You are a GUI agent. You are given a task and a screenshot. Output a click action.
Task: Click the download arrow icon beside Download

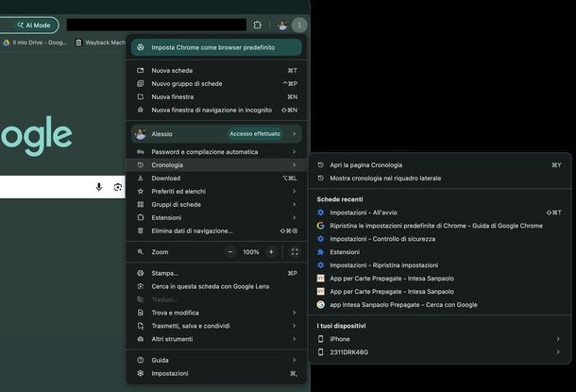(141, 179)
